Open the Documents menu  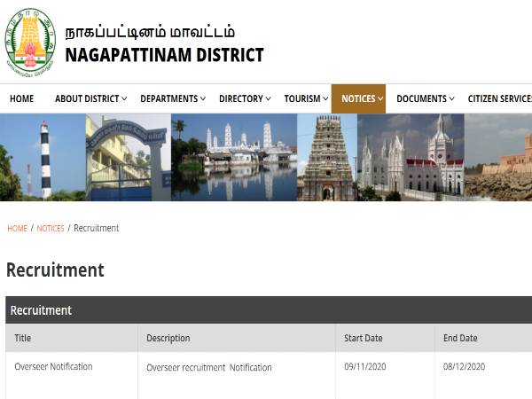pyautogui.click(x=426, y=99)
